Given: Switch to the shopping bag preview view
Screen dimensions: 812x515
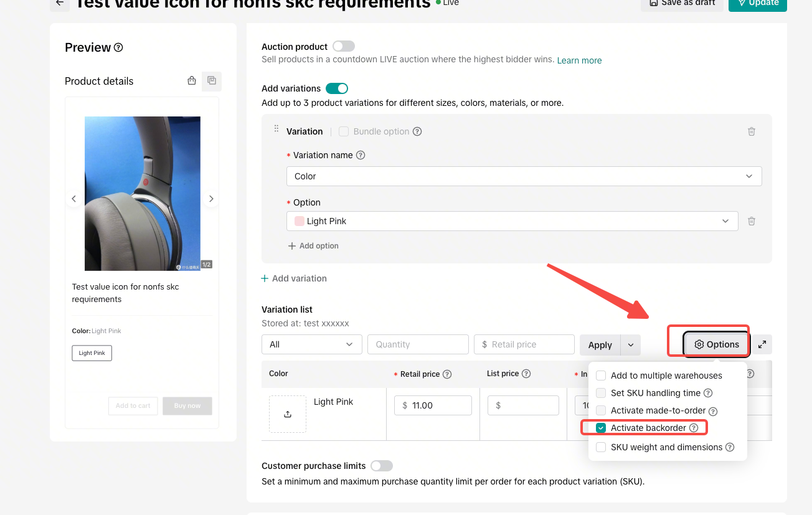Looking at the screenshot, I should pos(192,80).
